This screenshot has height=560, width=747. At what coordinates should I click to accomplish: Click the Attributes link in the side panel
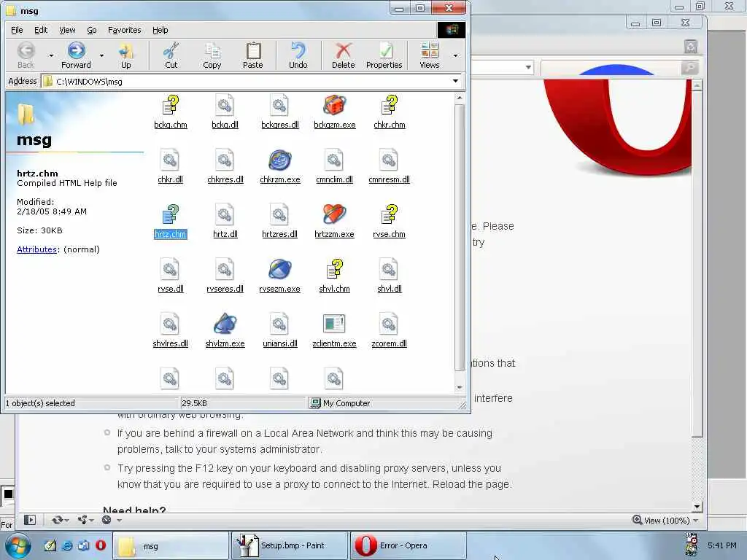click(36, 249)
